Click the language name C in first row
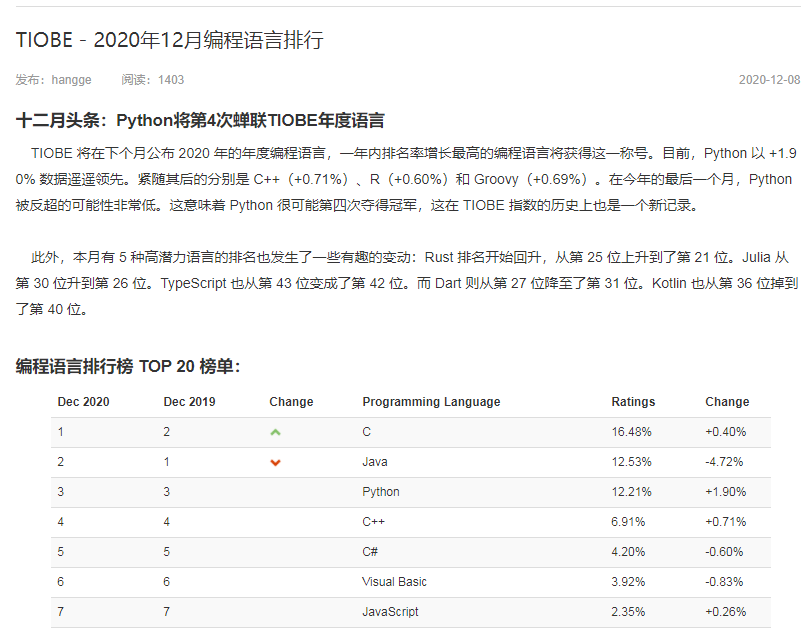This screenshot has width=811, height=633. click(x=366, y=432)
